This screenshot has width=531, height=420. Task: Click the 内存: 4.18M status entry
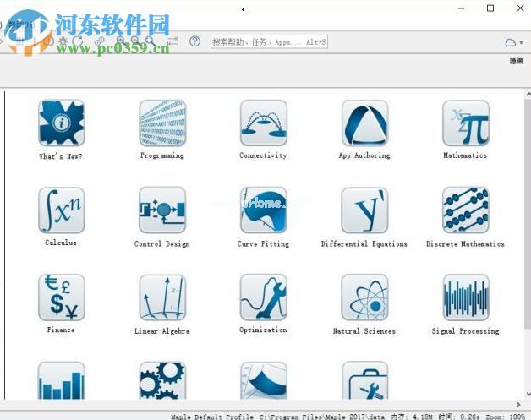click(412, 417)
